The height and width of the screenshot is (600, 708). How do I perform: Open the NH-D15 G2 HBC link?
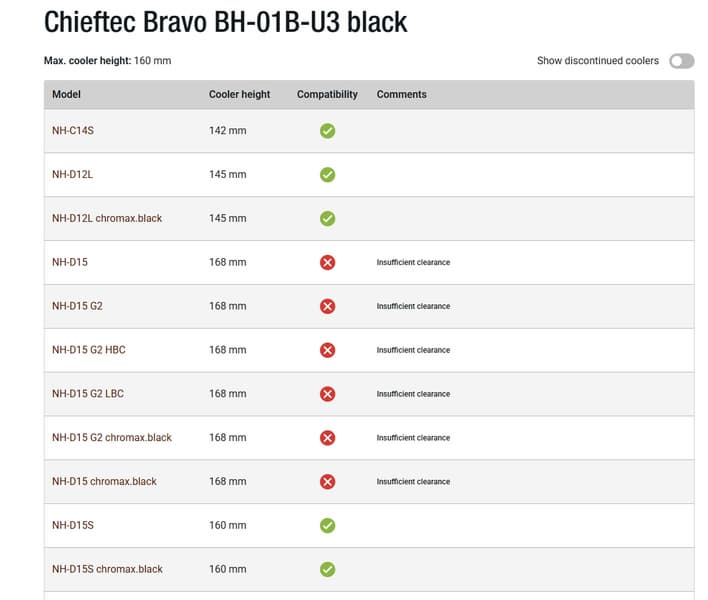pyautogui.click(x=88, y=349)
